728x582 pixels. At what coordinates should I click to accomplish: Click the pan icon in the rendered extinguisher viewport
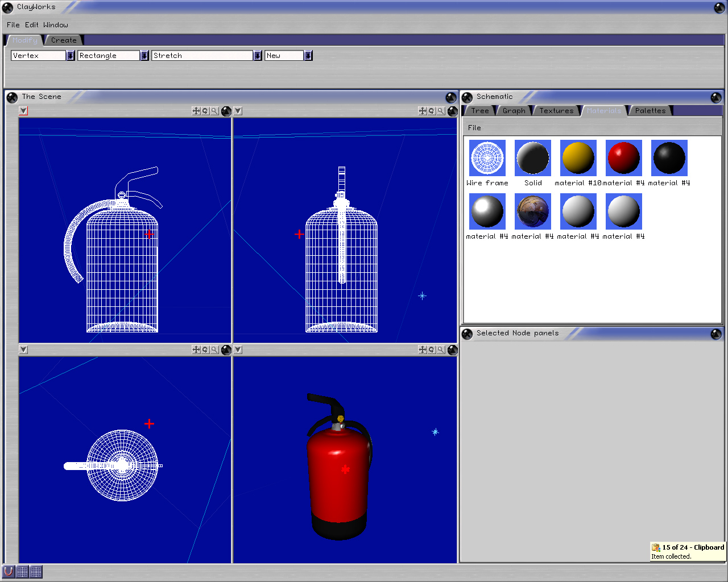coord(422,350)
